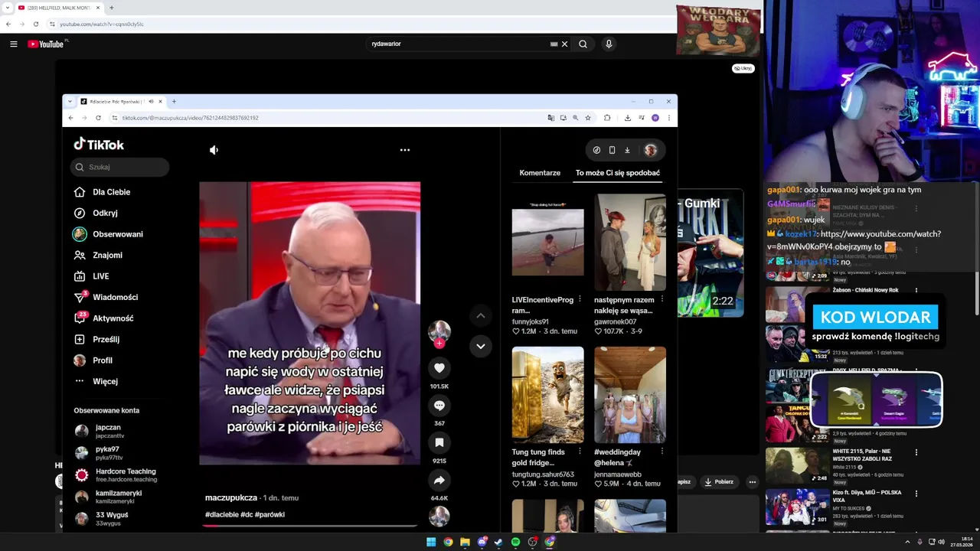The height and width of the screenshot is (551, 980).
Task: Open options for #weddingday @helena card
Action: coord(662,452)
